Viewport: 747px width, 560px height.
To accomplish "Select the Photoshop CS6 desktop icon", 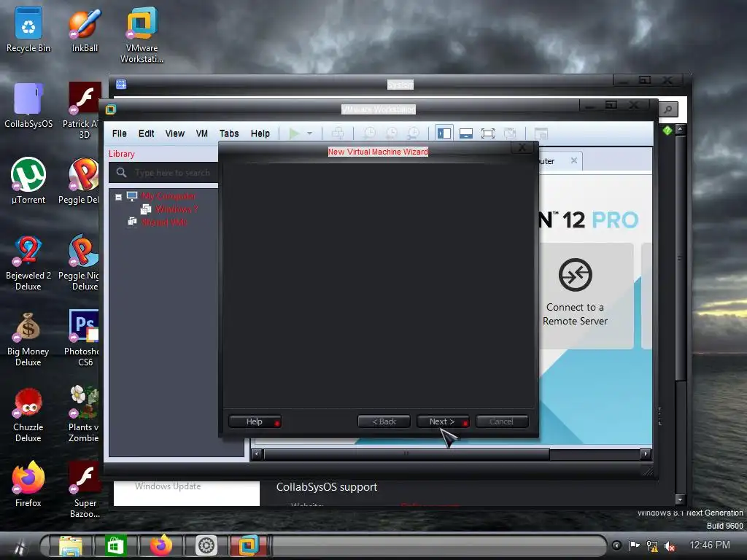I will point(84,338).
